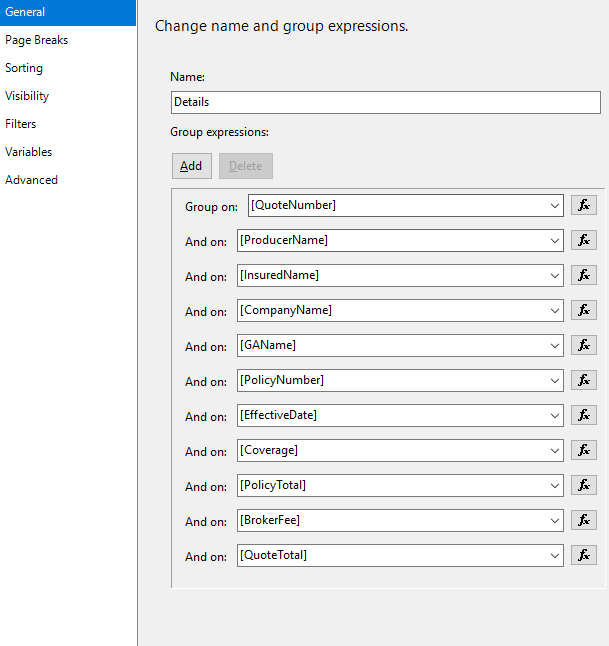The height and width of the screenshot is (646, 609).
Task: Open expression editor for QuoteTotal
Action: 584,555
